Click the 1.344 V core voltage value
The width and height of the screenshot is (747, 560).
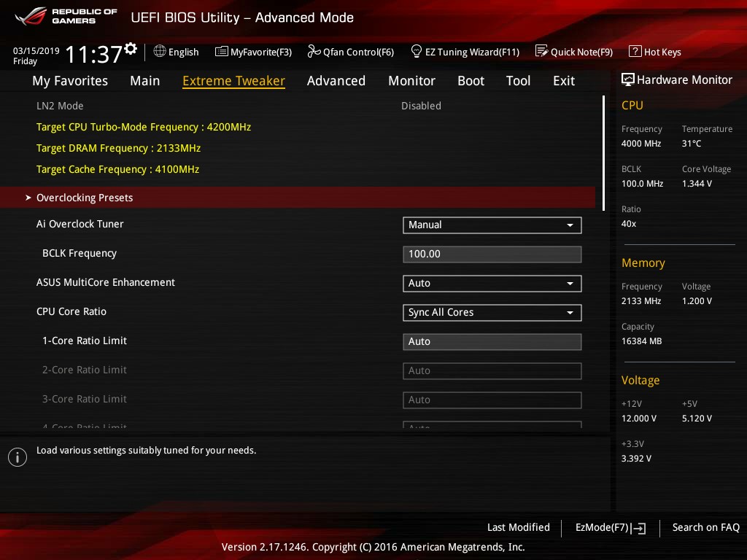tap(697, 183)
